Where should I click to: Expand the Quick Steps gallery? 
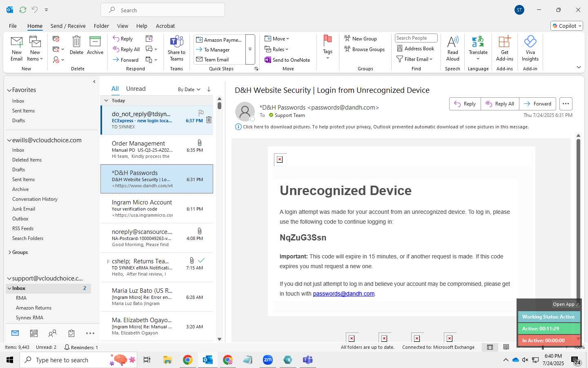coord(250,49)
